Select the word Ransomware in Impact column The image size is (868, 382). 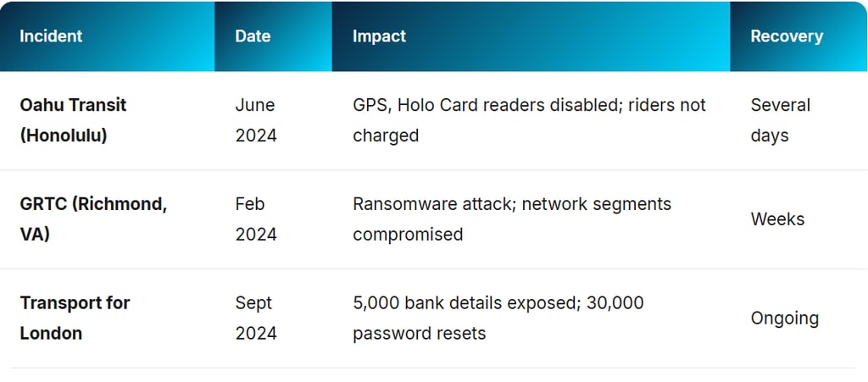403,204
